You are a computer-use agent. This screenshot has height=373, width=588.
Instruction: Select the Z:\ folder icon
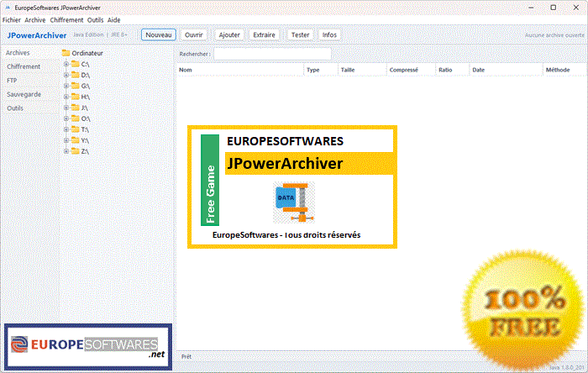click(x=76, y=151)
